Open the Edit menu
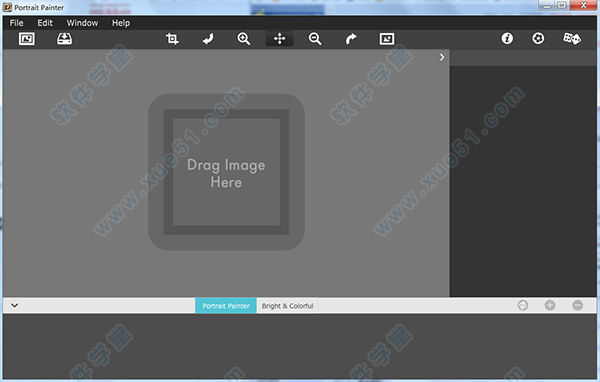Image resolution: width=600 pixels, height=382 pixels. (x=45, y=23)
